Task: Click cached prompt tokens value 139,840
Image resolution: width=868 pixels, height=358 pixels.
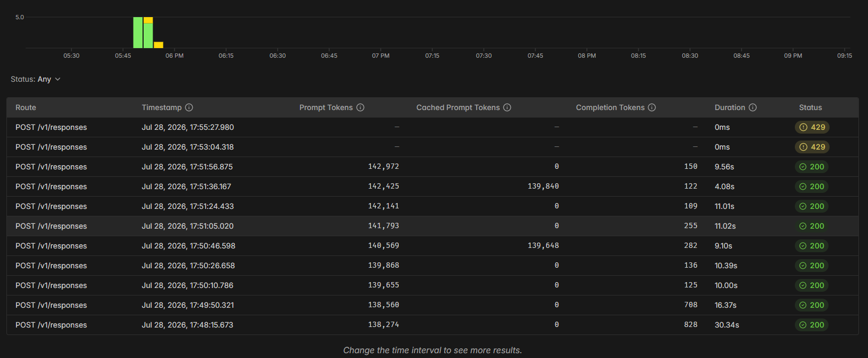Action: pyautogui.click(x=543, y=186)
